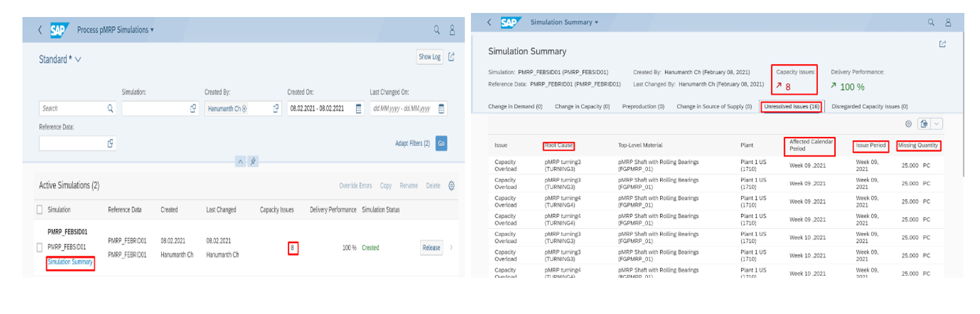Click 'Created' status text in simulation row
The width and height of the screenshot is (980, 314).
(372, 247)
